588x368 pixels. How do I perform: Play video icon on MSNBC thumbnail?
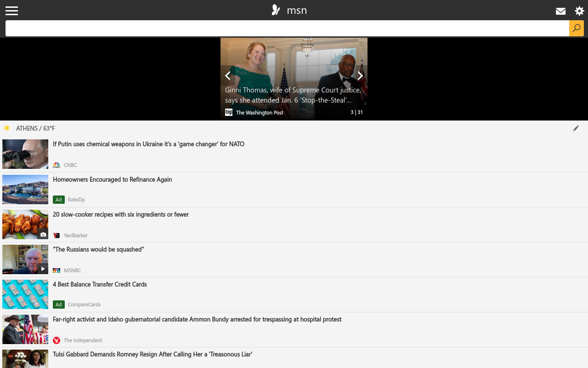click(x=43, y=269)
